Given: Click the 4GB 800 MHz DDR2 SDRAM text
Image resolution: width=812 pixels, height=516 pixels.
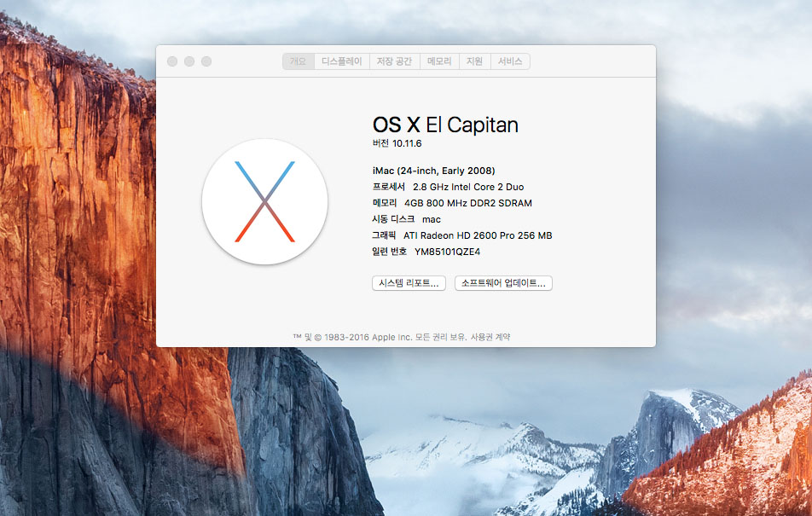Looking at the screenshot, I should coord(467,203).
